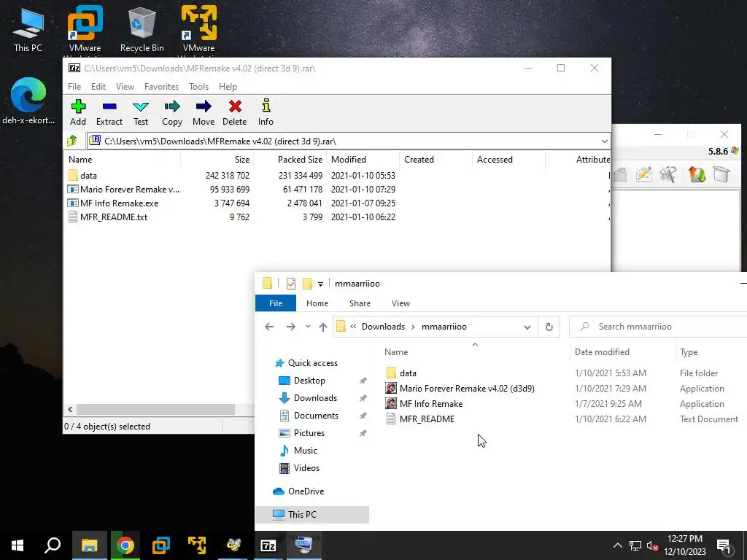The height and width of the screenshot is (560, 747).
Task: Click Explorer Back arrow
Action: tap(269, 327)
